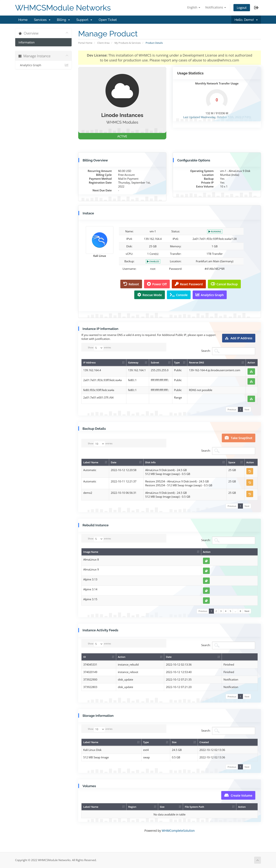Sort IP table by Reverse DNS column
Viewport: 276px width, 868px height.
click(216, 363)
